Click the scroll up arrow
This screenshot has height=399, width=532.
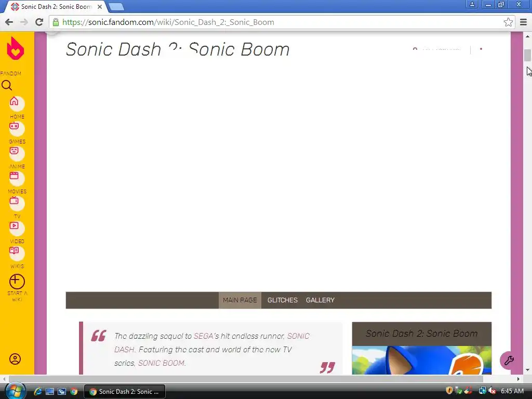(x=527, y=36)
